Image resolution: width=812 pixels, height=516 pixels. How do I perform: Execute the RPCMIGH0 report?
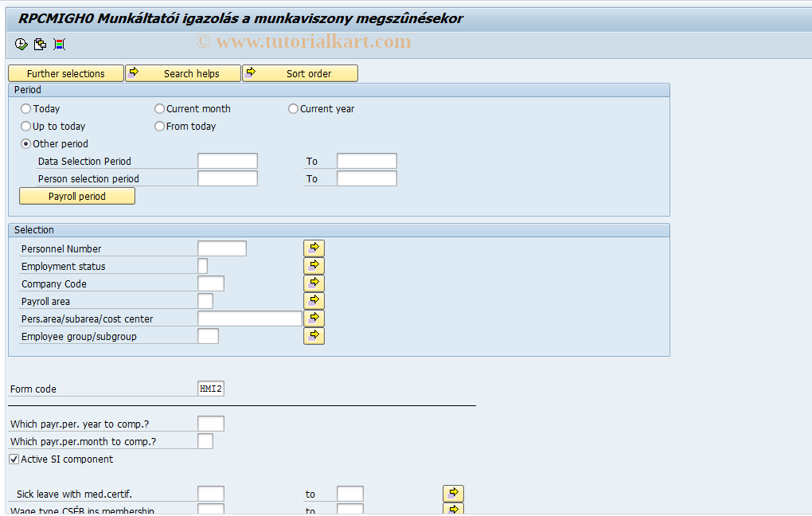coord(21,44)
